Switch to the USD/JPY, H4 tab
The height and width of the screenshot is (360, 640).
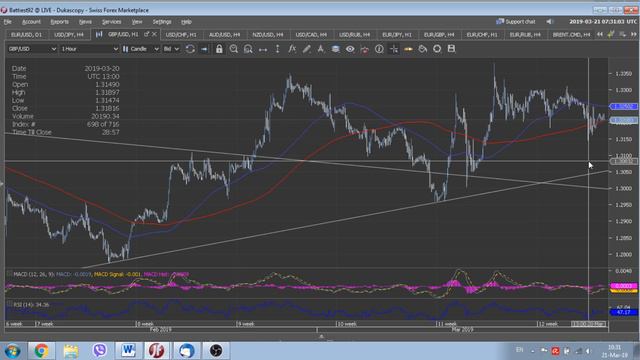click(69, 35)
